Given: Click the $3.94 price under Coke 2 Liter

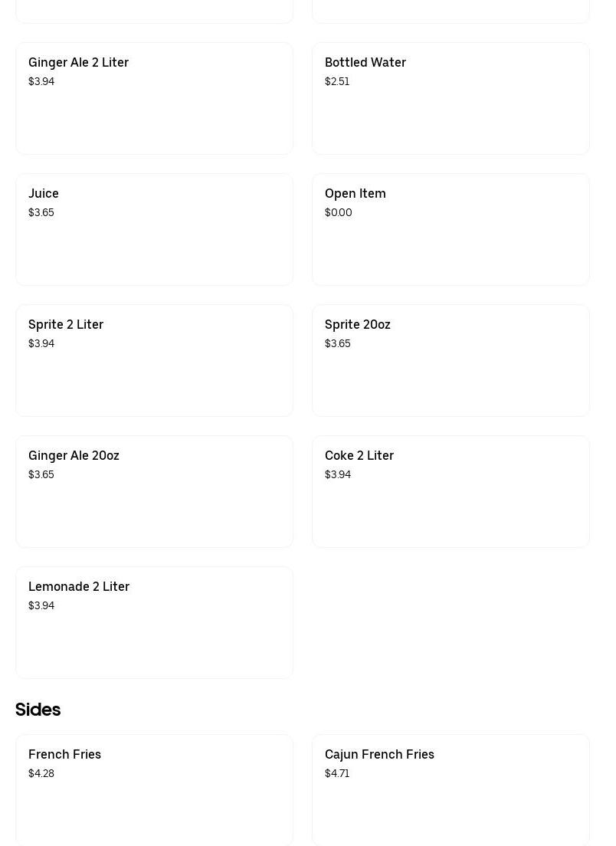Looking at the screenshot, I should point(338,474).
